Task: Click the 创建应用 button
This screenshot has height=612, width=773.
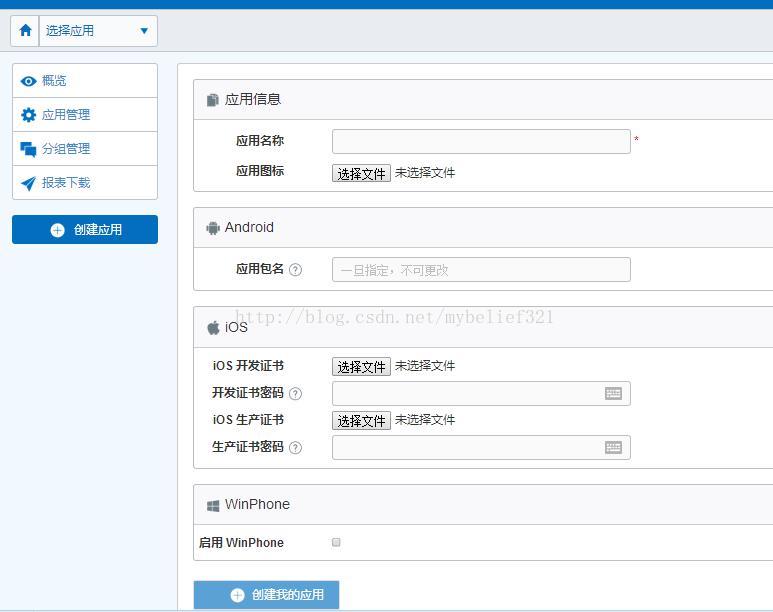Action: pyautogui.click(x=85, y=229)
